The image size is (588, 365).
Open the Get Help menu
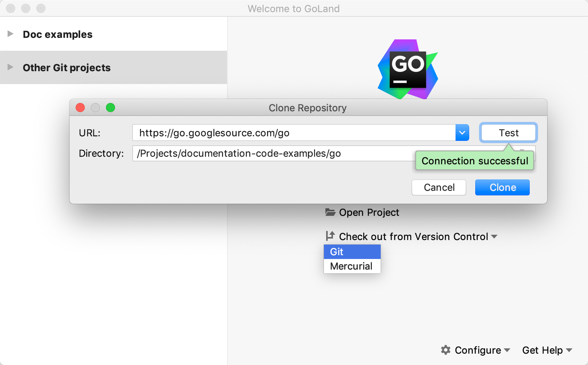[x=547, y=350]
